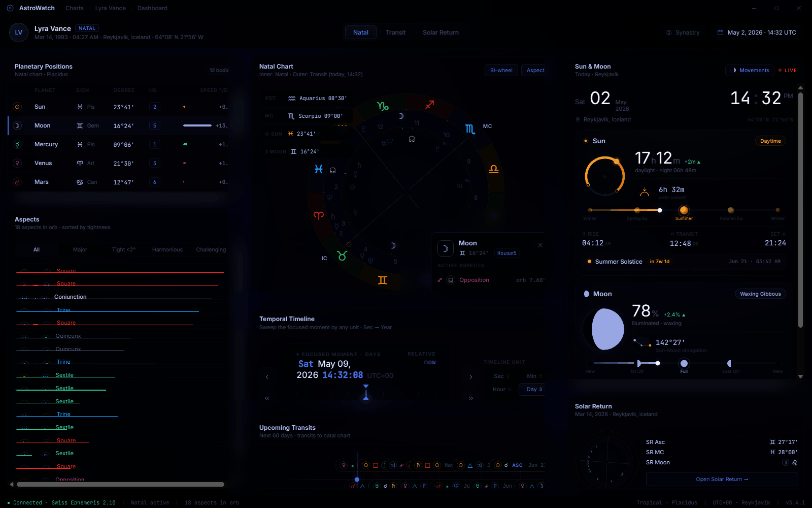Click the Venus symbol icon in positions table
This screenshot has height=508, width=812.
point(17,163)
